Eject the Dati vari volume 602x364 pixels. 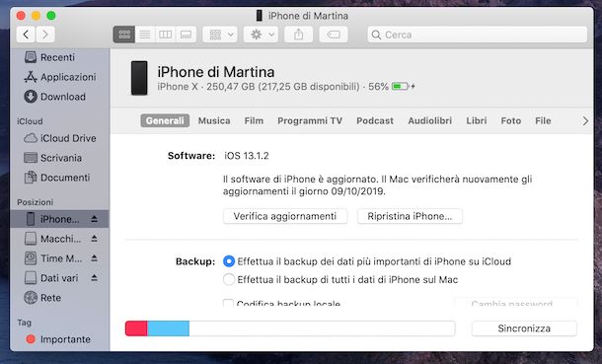(x=94, y=278)
